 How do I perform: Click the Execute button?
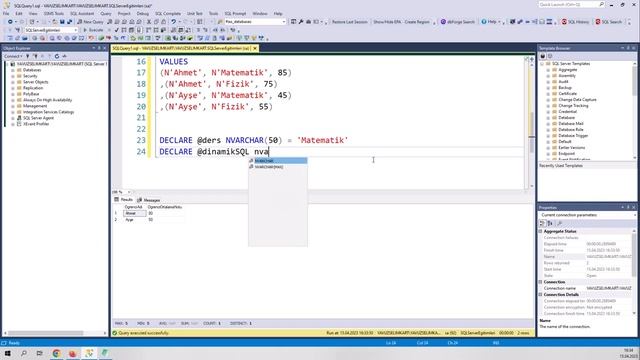click(93, 30)
